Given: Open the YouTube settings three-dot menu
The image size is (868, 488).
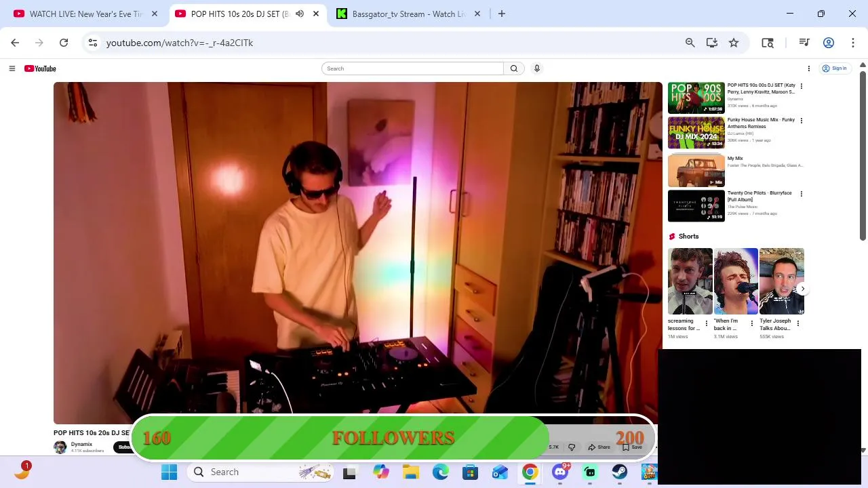Looking at the screenshot, I should 808,68.
